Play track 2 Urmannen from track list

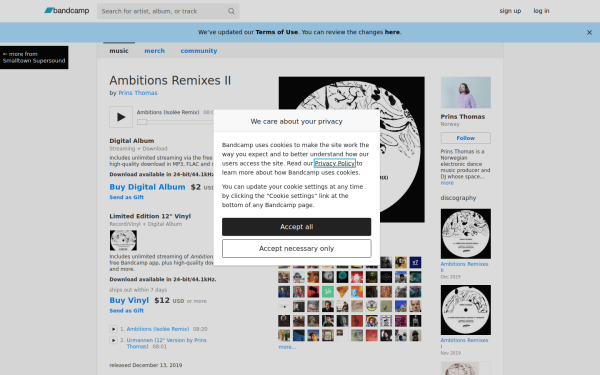113,340
